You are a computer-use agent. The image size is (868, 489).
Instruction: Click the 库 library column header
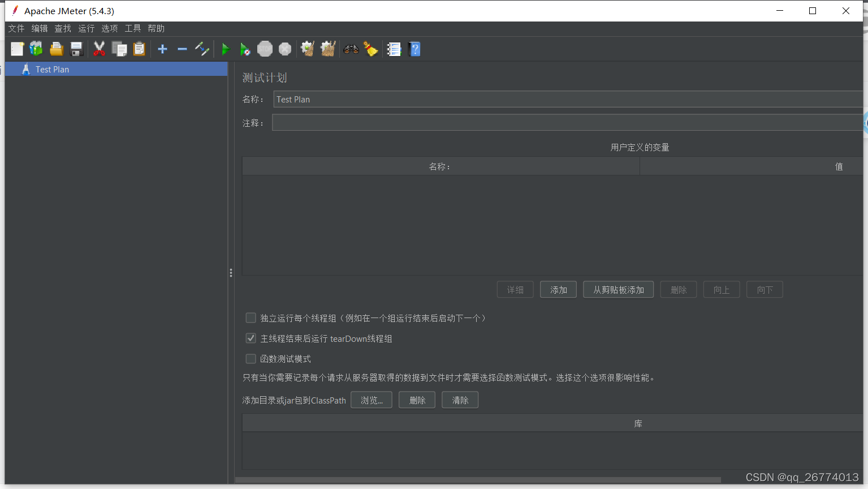(553, 423)
